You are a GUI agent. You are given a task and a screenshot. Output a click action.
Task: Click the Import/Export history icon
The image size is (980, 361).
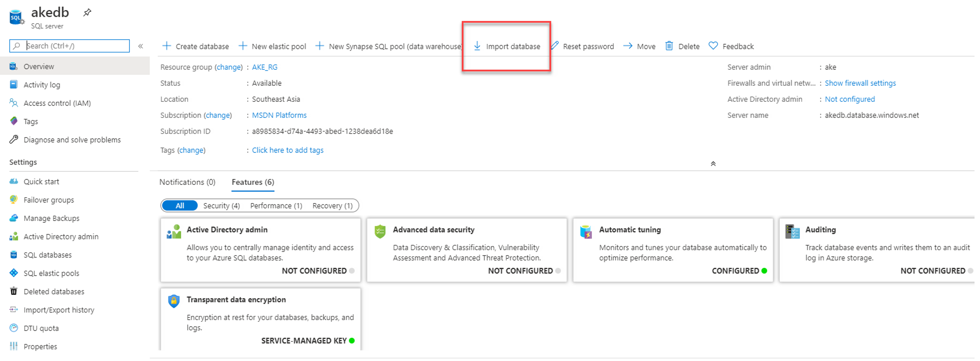pos(14,310)
